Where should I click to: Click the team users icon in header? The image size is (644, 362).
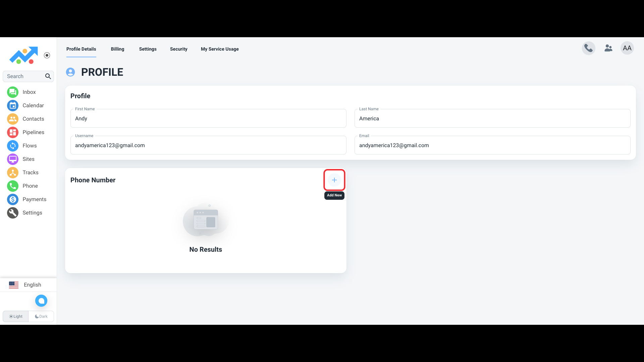(x=608, y=48)
